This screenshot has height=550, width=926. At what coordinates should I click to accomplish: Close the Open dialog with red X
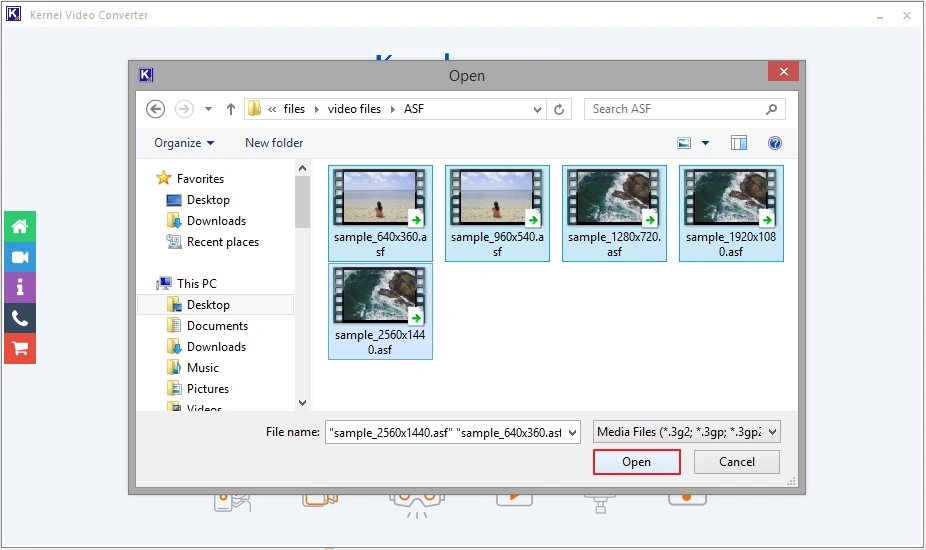[x=784, y=71]
